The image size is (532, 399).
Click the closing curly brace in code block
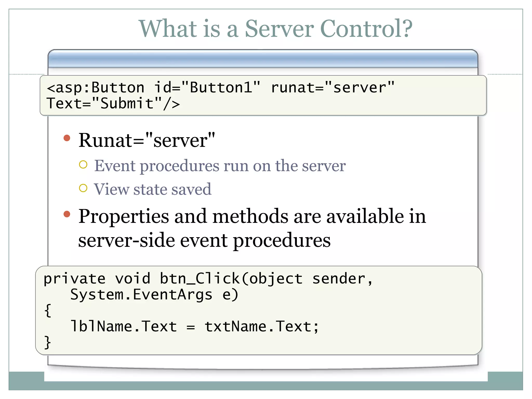(x=47, y=342)
